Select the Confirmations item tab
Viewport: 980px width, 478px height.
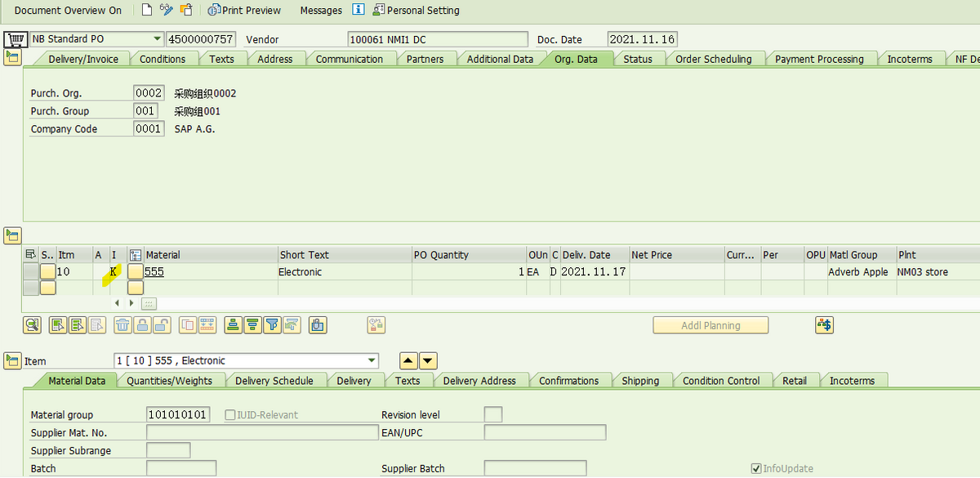(568, 381)
